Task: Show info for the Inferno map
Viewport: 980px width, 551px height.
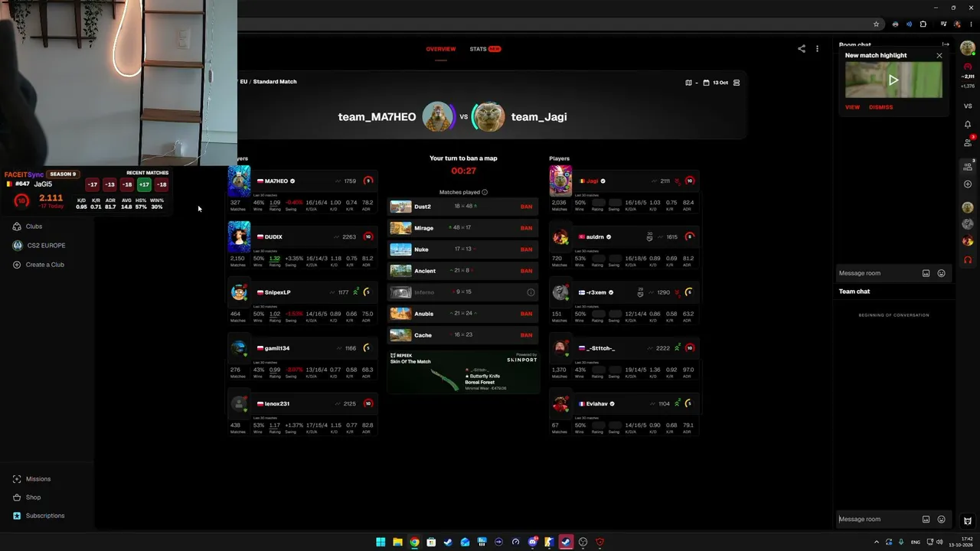Action: 531,292
